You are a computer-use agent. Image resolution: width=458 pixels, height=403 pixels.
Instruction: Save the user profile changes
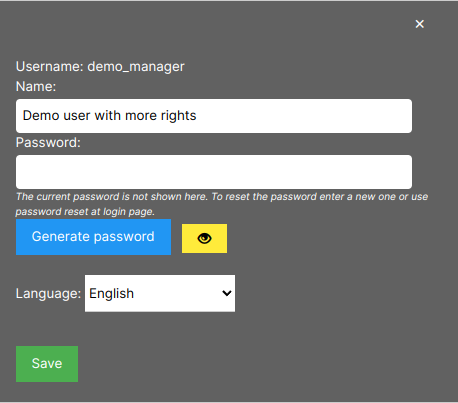(x=47, y=364)
